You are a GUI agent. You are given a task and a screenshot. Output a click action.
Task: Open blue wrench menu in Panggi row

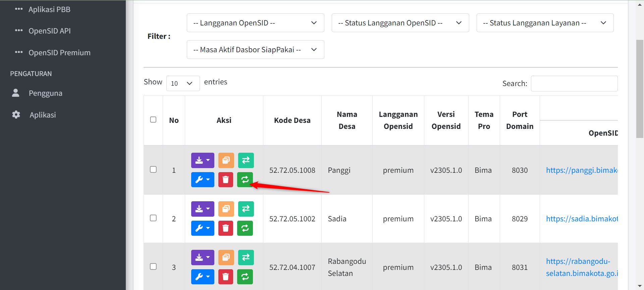(x=203, y=180)
